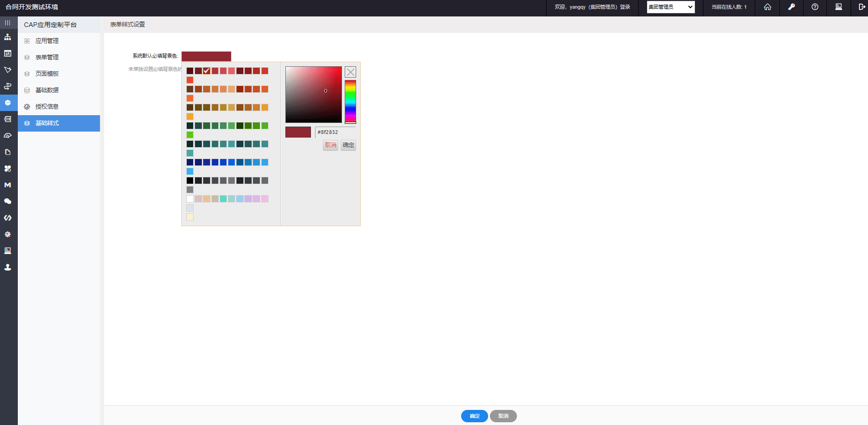Select the lone medium gray swatch
The width and height of the screenshot is (868, 425).
point(190,190)
